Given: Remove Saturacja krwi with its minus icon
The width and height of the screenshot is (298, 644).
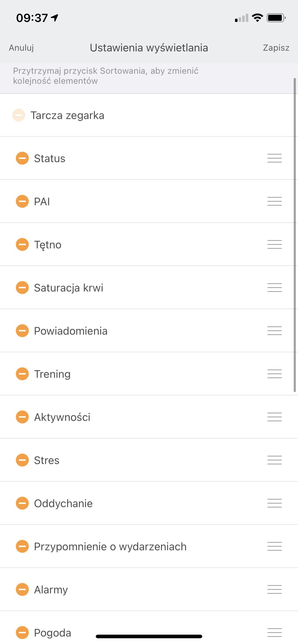Looking at the screenshot, I should (22, 287).
